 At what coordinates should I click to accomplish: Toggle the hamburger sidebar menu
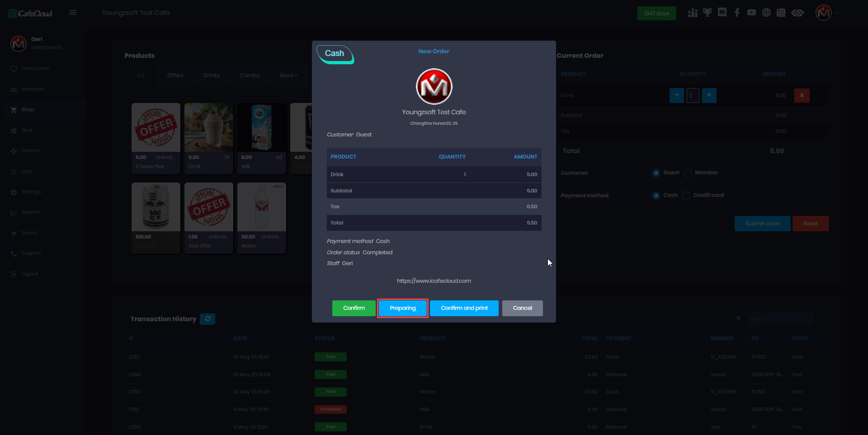coord(73,13)
